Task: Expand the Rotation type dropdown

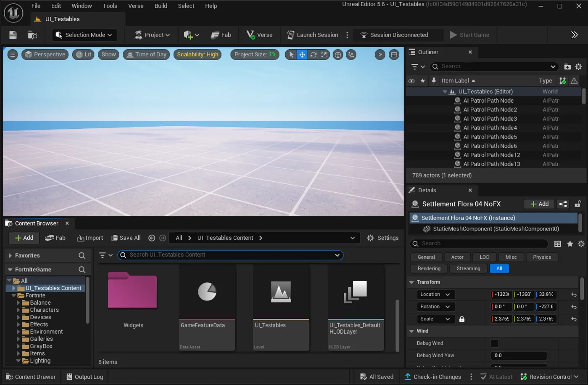Action: click(435, 307)
